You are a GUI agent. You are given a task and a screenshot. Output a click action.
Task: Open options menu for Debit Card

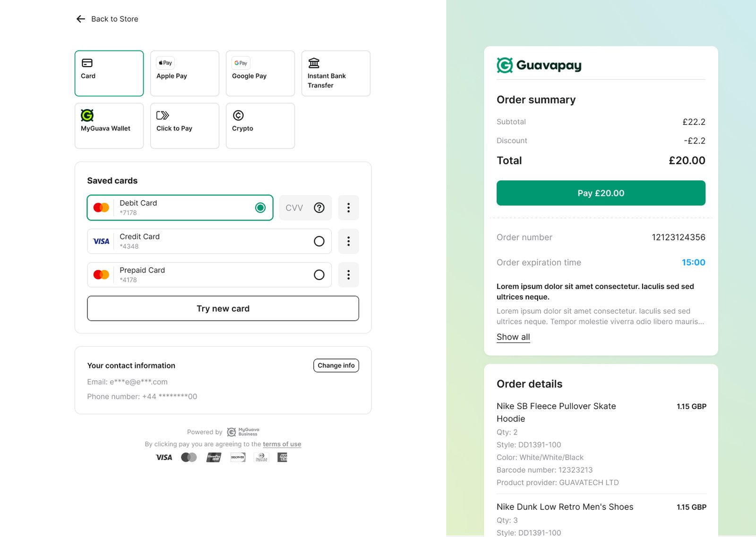tap(349, 208)
